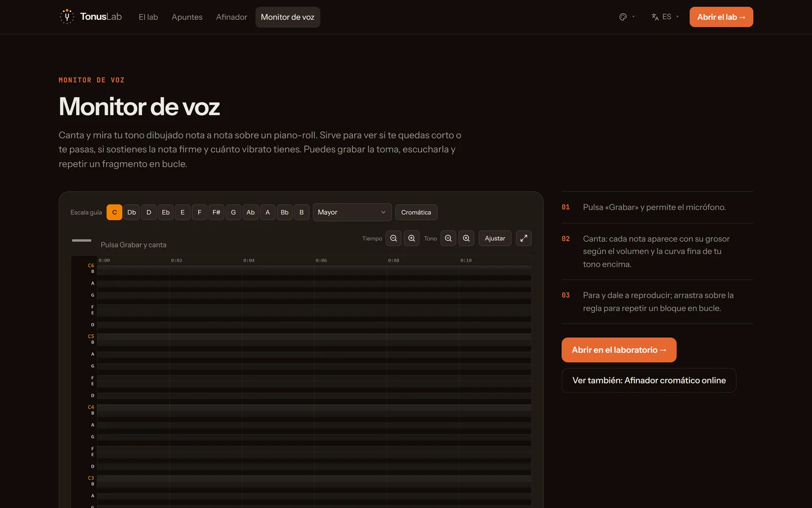This screenshot has width=812, height=508.
Task: Select guide scale root Eb
Action: (165, 212)
